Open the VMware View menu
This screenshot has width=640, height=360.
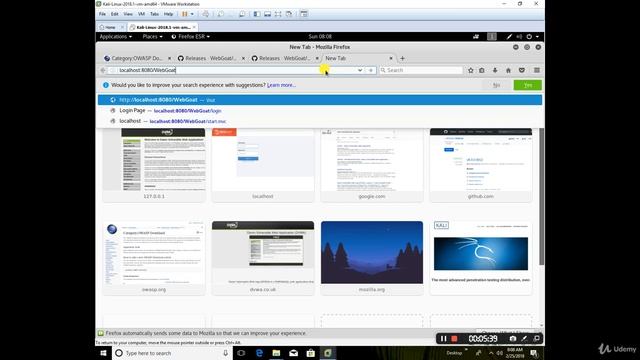click(128, 14)
